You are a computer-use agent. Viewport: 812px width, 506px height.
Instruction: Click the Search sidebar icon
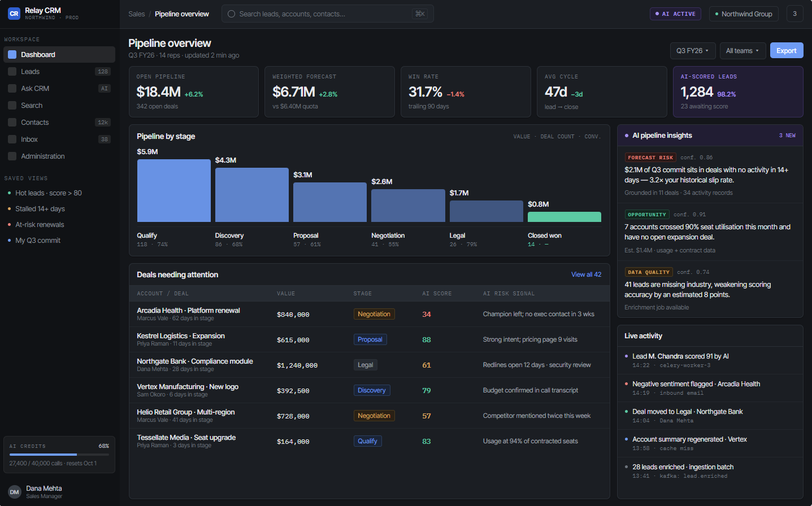[12, 106]
